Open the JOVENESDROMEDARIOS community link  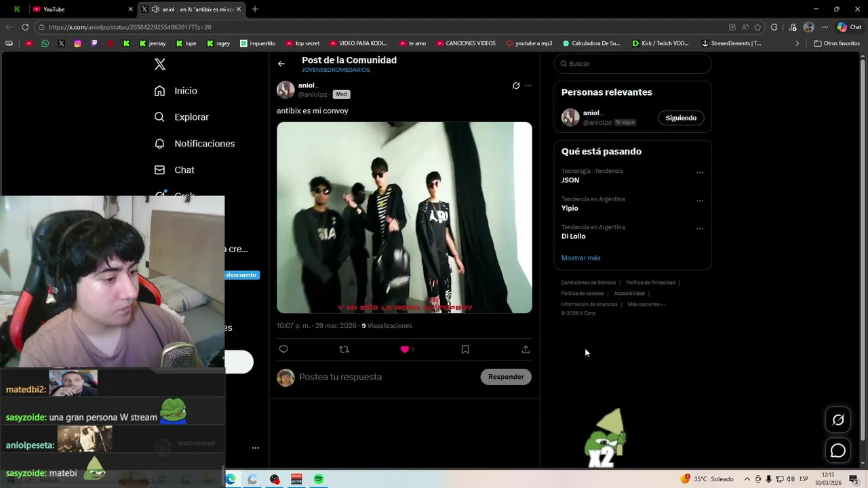click(x=336, y=70)
